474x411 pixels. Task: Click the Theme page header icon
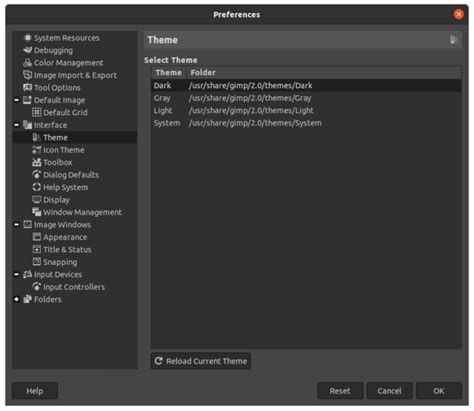453,40
